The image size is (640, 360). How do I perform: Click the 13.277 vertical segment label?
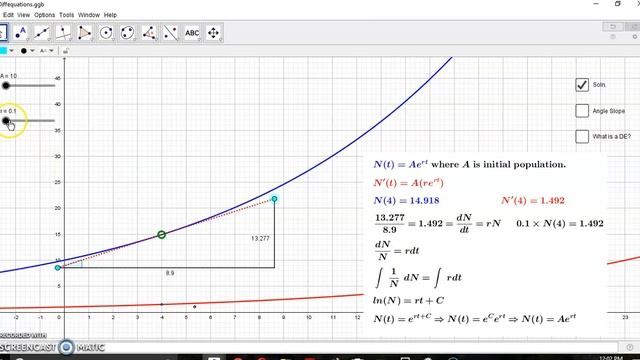[x=260, y=238]
